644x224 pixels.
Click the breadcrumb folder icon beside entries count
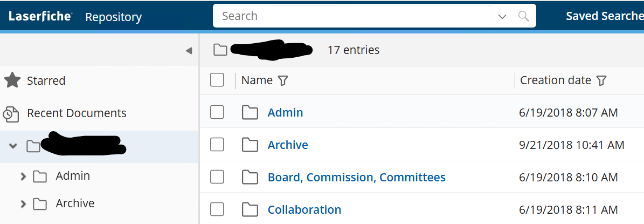[220, 50]
